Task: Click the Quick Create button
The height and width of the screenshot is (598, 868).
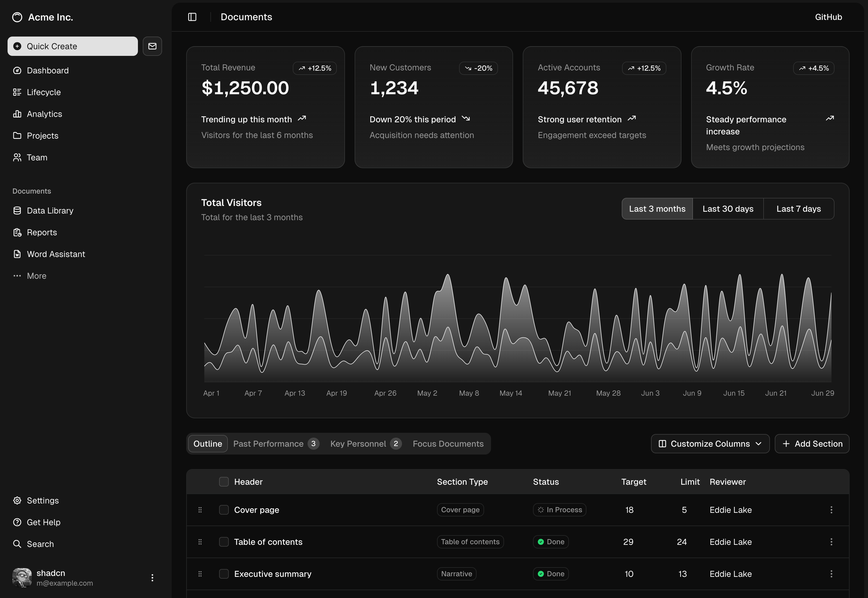Action: (x=73, y=46)
